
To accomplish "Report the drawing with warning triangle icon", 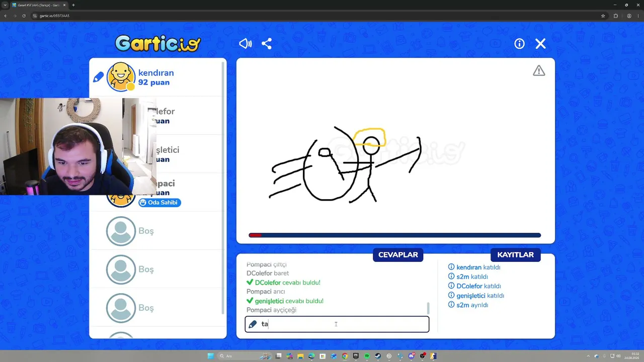I will [x=539, y=71].
